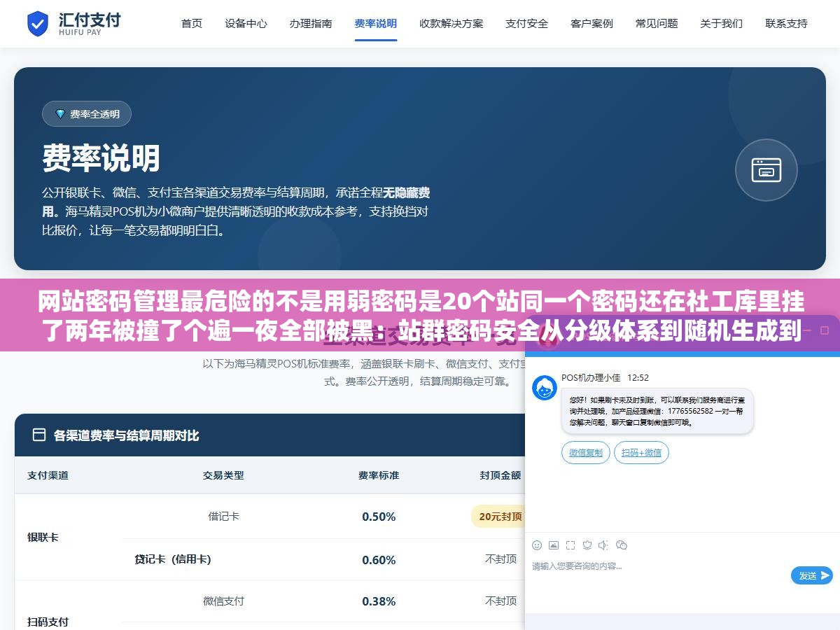Select the 费率说明 nav tab
Viewport: 840px width, 630px height.
point(376,23)
